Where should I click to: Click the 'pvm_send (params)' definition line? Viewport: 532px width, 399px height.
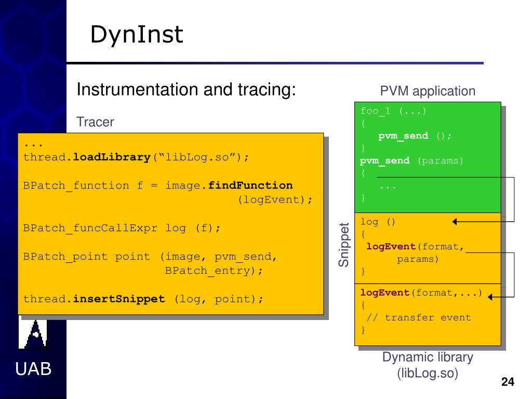point(411,161)
